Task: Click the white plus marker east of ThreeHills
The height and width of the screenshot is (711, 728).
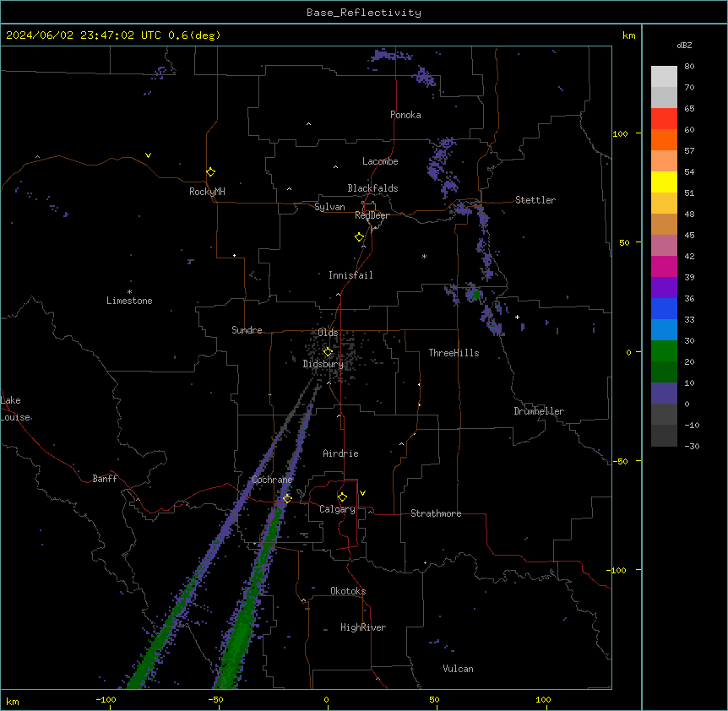Action: [517, 317]
